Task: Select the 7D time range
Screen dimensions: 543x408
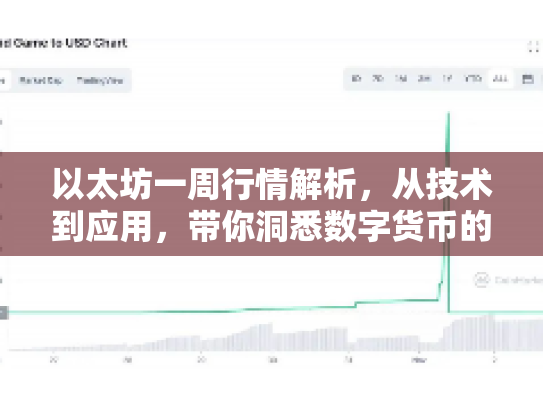Action: point(377,79)
